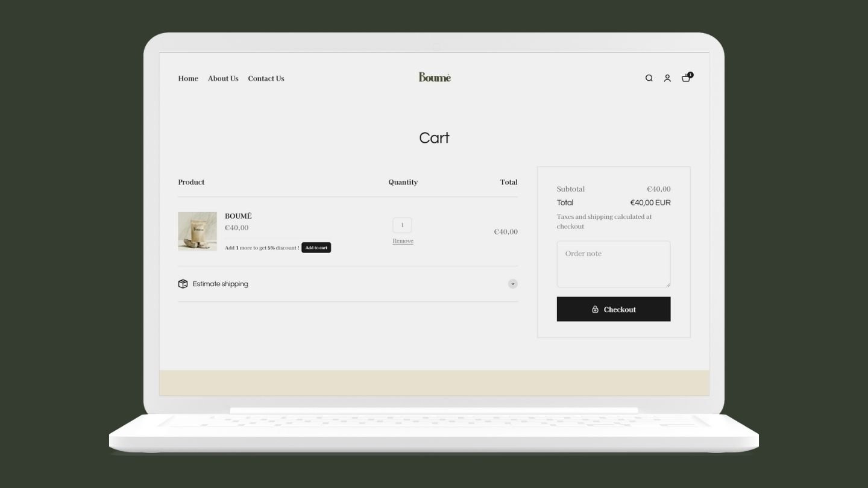
Task: Click the account profile icon
Action: pos(667,78)
